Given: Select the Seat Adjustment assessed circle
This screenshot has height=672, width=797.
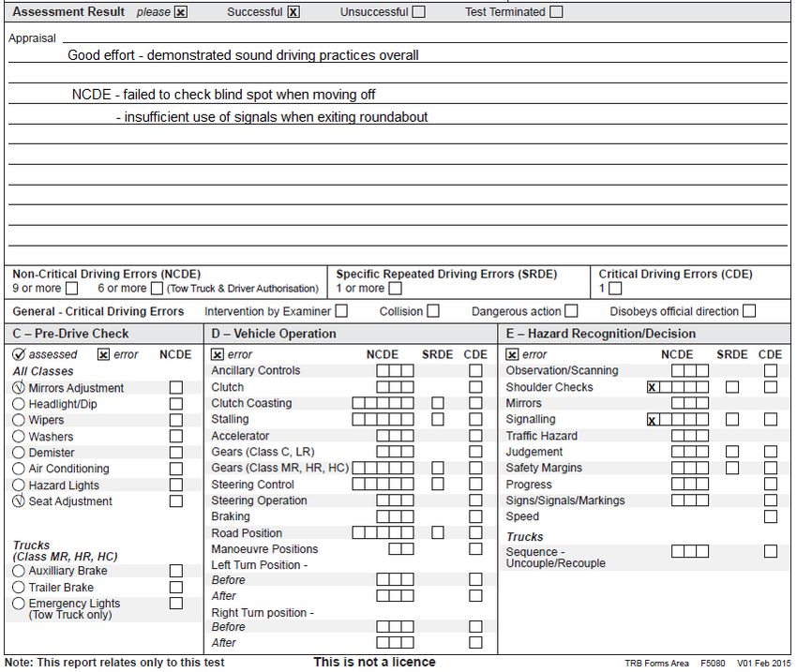Looking at the screenshot, I should [19, 501].
